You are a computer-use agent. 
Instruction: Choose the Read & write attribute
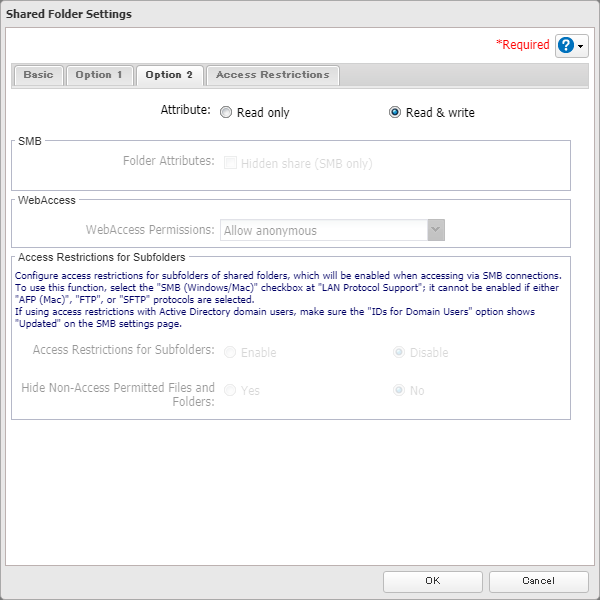click(x=395, y=113)
